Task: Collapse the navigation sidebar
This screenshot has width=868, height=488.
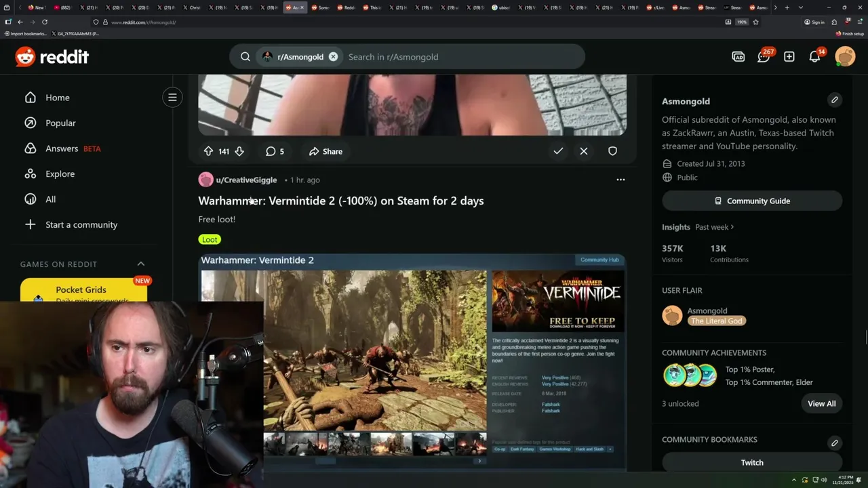Action: click(172, 98)
